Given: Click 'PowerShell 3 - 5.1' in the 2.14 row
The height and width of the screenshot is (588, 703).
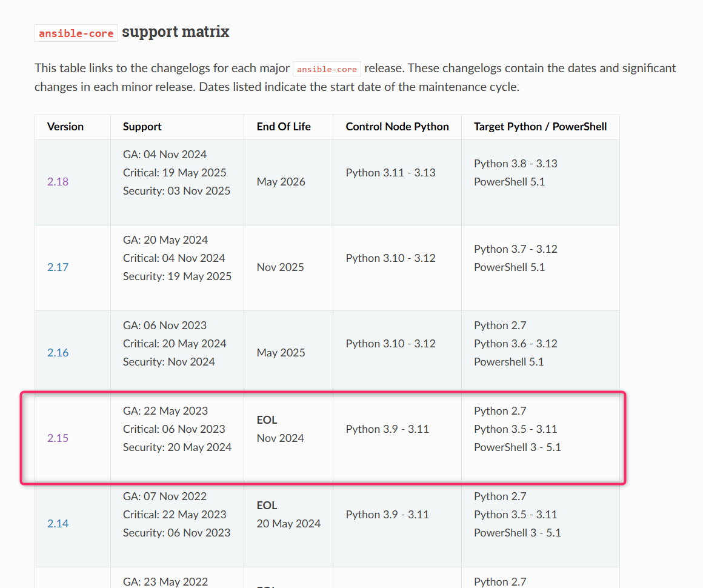Looking at the screenshot, I should pyautogui.click(x=518, y=533).
